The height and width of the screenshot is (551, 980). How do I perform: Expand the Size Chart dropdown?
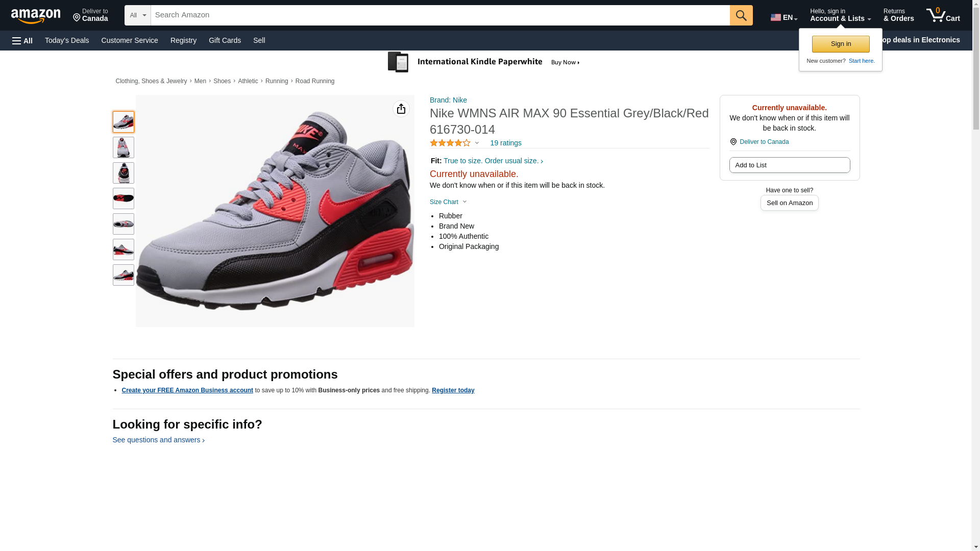448,202
